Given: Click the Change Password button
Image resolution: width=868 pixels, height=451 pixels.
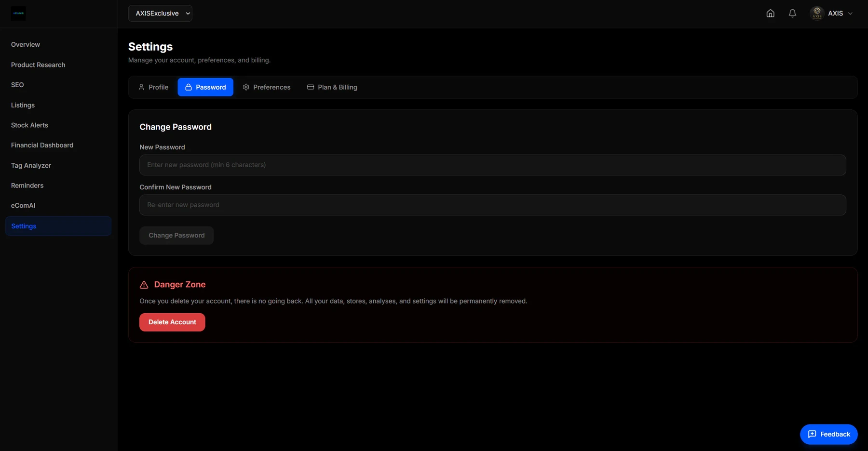Looking at the screenshot, I should click(x=176, y=236).
